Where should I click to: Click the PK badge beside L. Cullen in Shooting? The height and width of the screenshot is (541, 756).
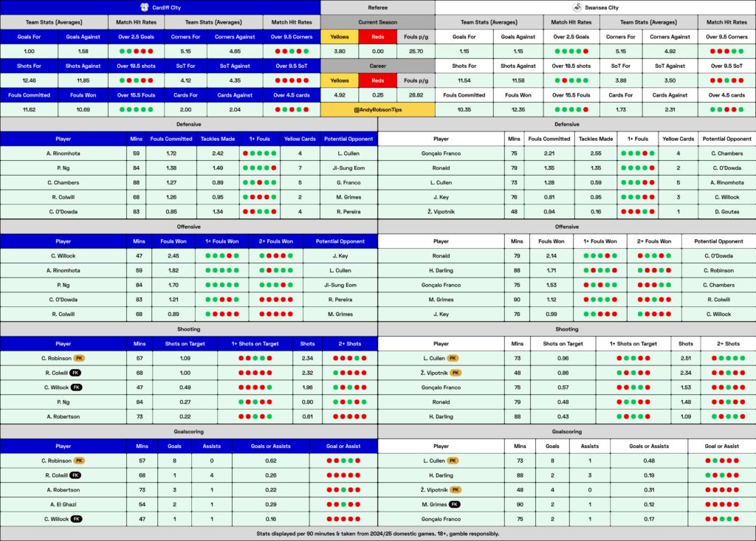(x=453, y=358)
